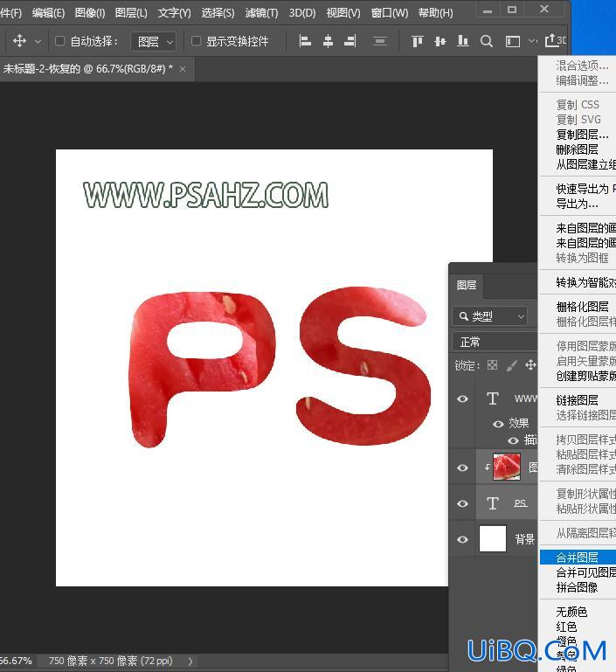Hide the 效果 layer effects
616x672 pixels.
point(498,424)
